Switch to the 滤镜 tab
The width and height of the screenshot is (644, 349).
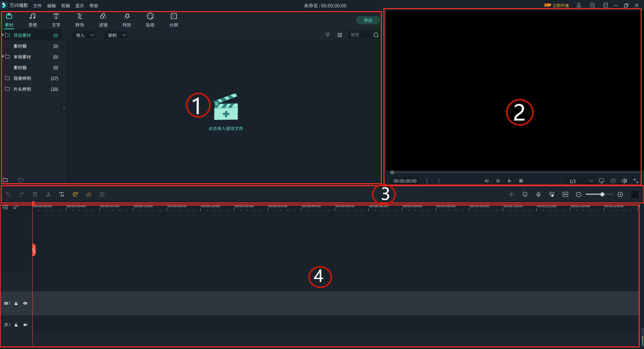103,20
